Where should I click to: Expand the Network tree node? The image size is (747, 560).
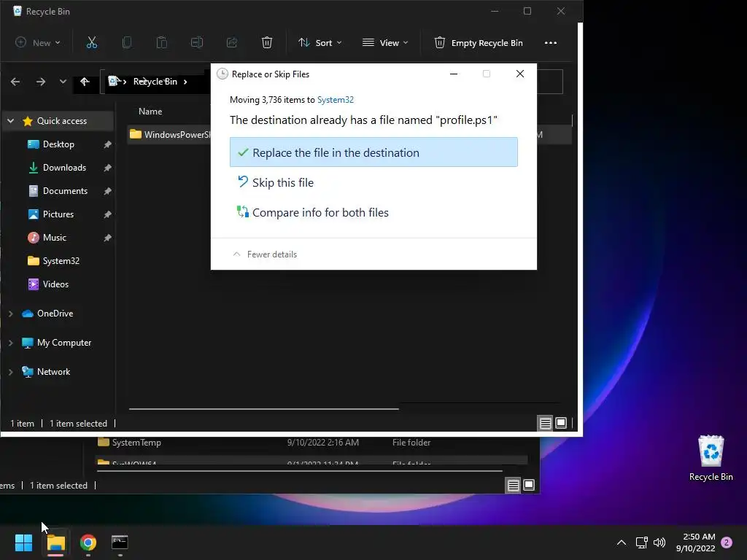10,372
